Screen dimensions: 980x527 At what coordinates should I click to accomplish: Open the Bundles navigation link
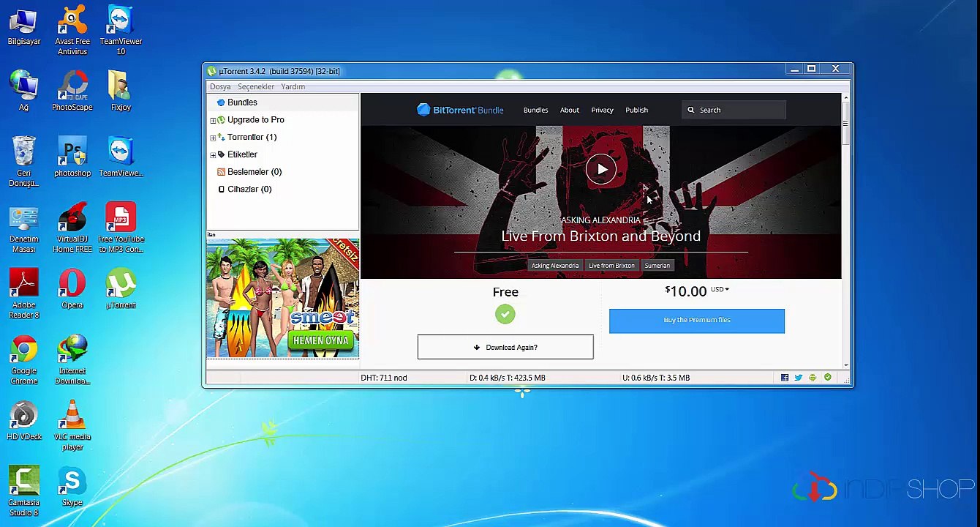point(535,110)
